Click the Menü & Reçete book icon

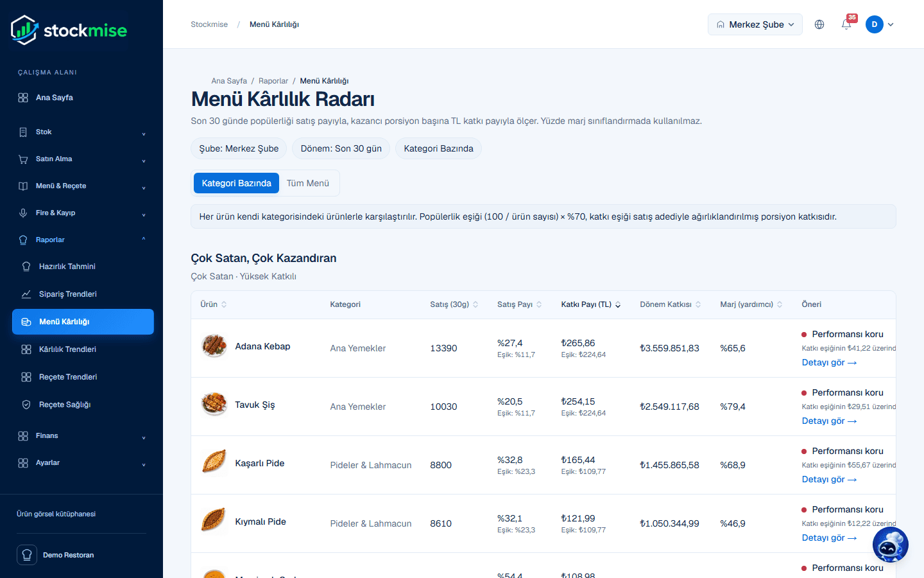[x=23, y=186]
